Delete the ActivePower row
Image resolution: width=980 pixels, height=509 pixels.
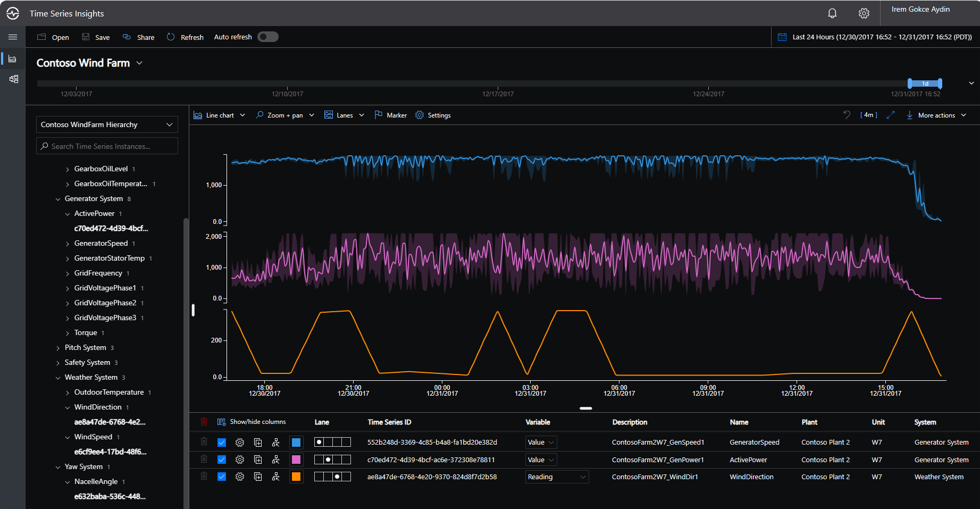[204, 459]
